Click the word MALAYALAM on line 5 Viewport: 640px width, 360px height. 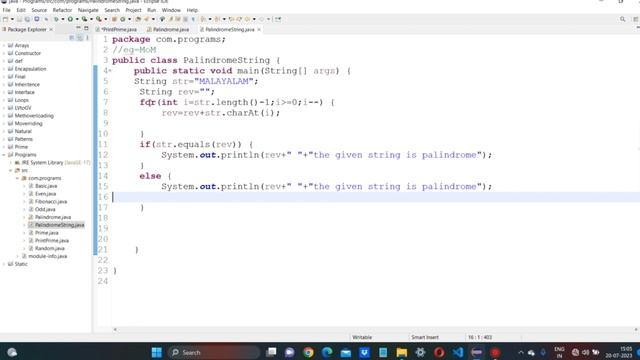[224, 81]
